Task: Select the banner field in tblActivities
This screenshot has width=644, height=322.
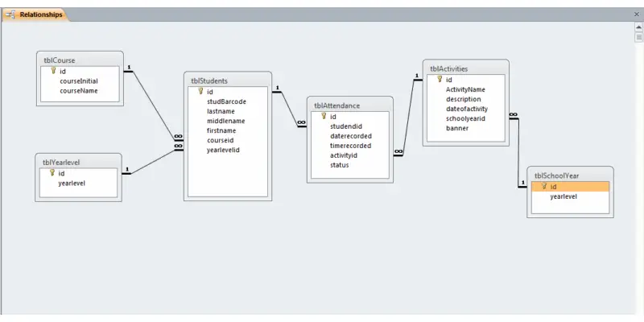Action: click(x=457, y=128)
